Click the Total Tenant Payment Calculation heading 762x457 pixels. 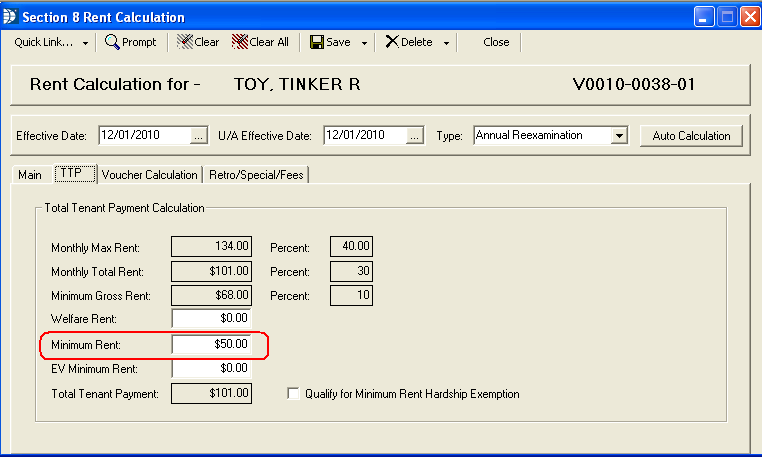[x=124, y=208]
